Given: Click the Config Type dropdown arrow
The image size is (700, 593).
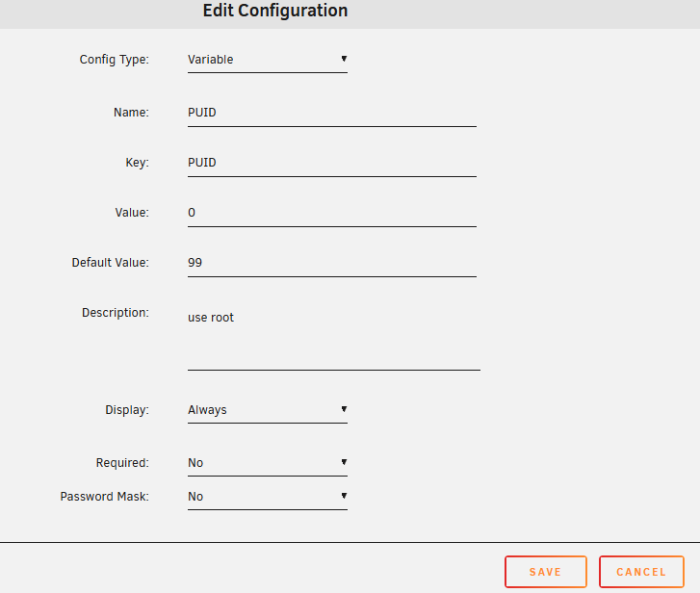Looking at the screenshot, I should tap(344, 59).
